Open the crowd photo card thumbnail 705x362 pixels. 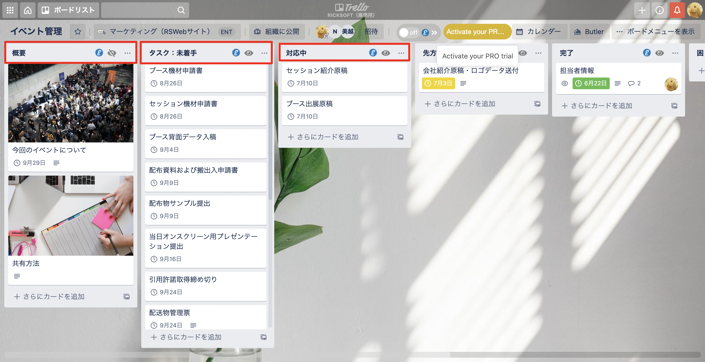[71, 103]
